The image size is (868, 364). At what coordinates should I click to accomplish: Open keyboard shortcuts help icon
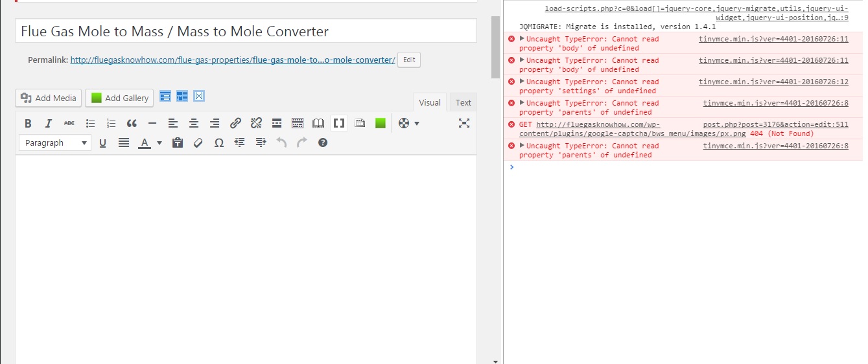tap(323, 142)
